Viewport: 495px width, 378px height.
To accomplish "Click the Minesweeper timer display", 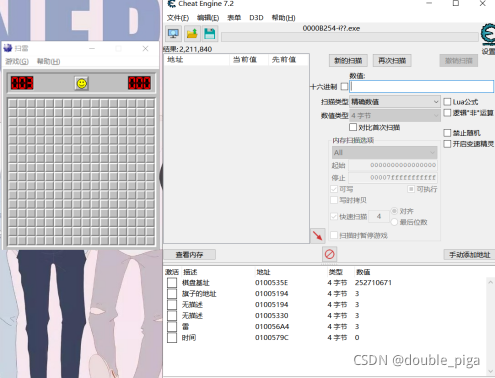I will tap(139, 83).
